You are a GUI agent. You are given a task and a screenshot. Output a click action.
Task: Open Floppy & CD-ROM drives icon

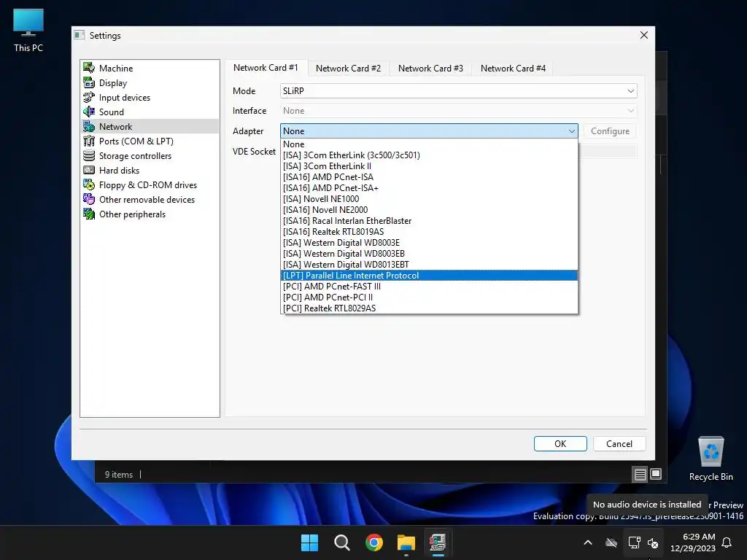pyautogui.click(x=89, y=184)
